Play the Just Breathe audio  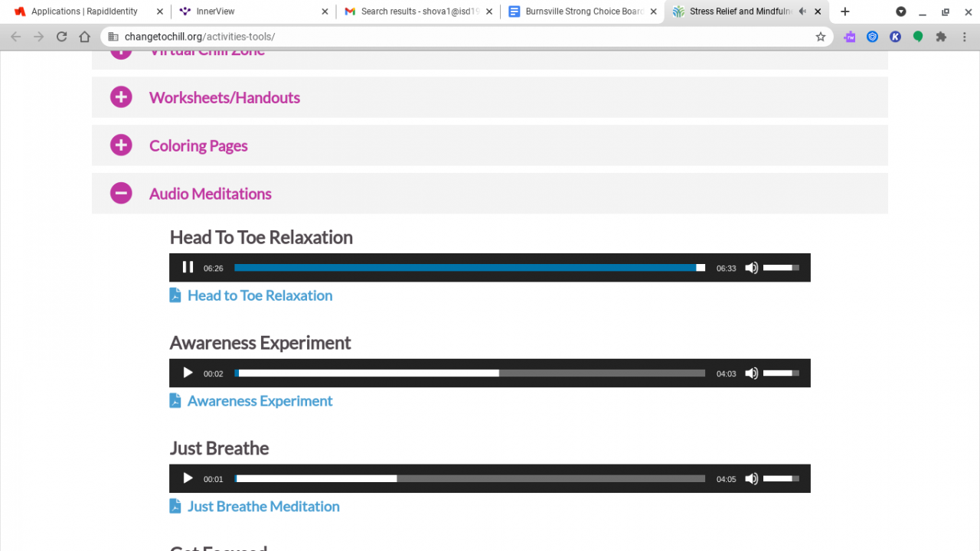(x=188, y=478)
